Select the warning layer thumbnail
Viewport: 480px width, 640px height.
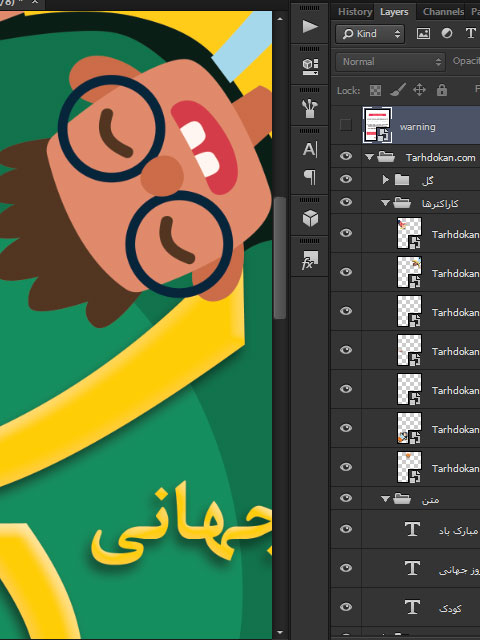click(x=377, y=125)
